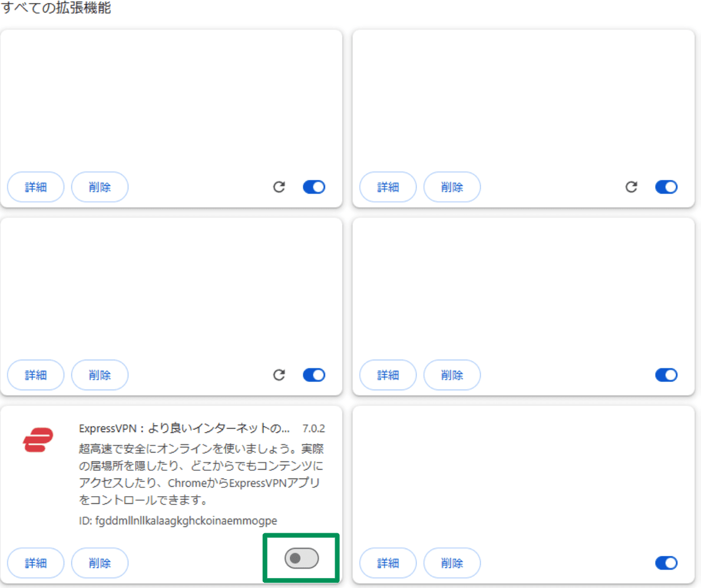Disable the top-right extension toggle

[666, 187]
